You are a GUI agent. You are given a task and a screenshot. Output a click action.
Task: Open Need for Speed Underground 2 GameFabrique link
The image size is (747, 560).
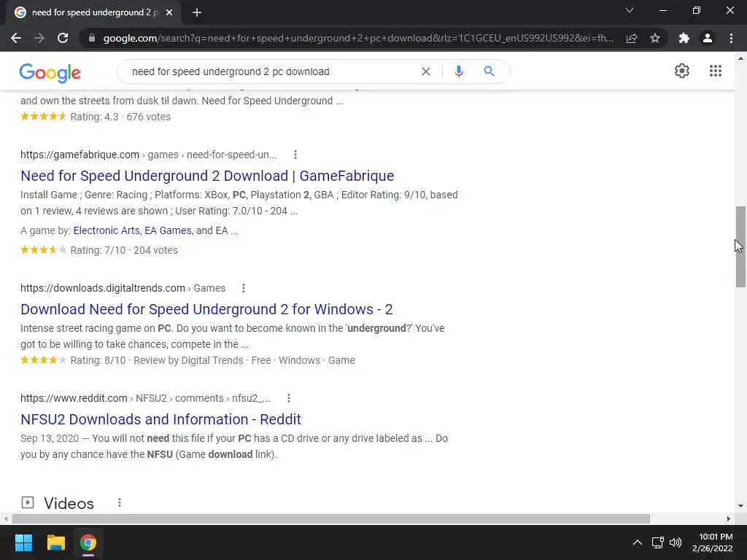coord(207,176)
